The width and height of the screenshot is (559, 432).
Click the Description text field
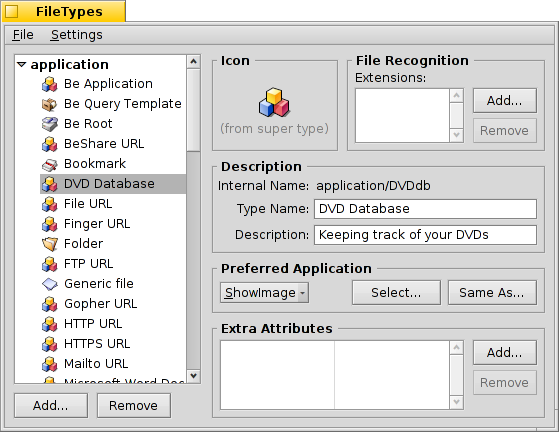[425, 235]
